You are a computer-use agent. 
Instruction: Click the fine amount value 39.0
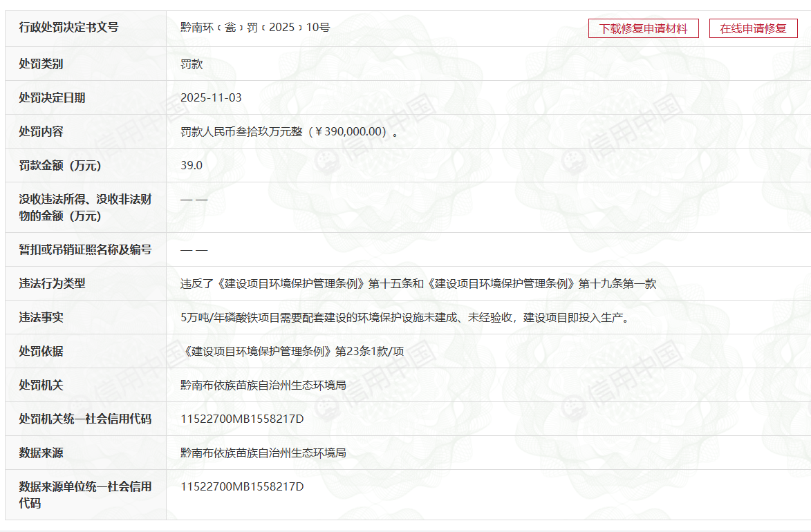(x=192, y=165)
